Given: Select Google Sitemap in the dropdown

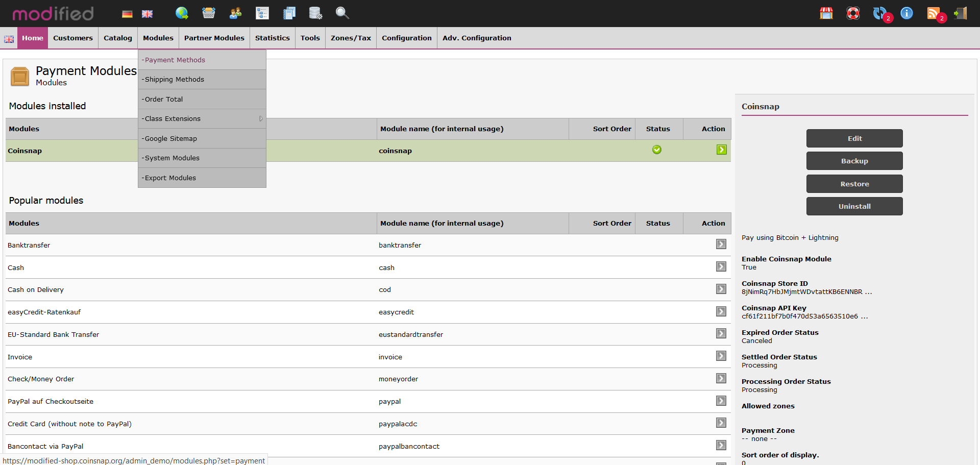Looking at the screenshot, I should 202,138.
